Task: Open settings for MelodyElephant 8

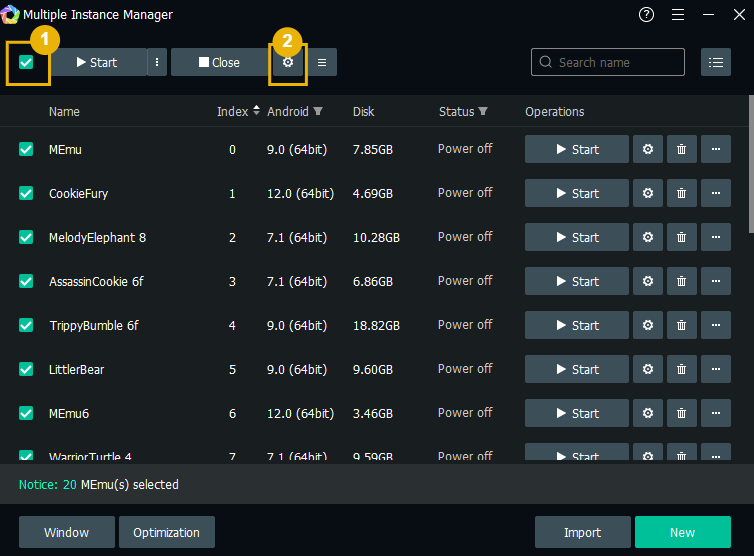Action: 648,237
